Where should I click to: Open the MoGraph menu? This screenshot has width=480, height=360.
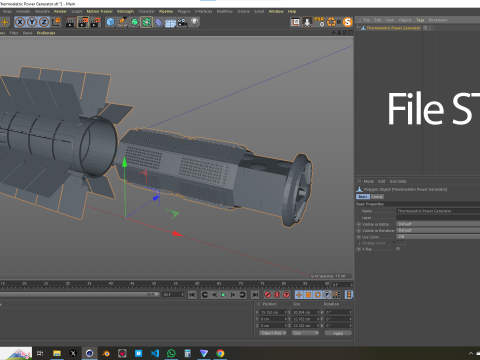(125, 11)
